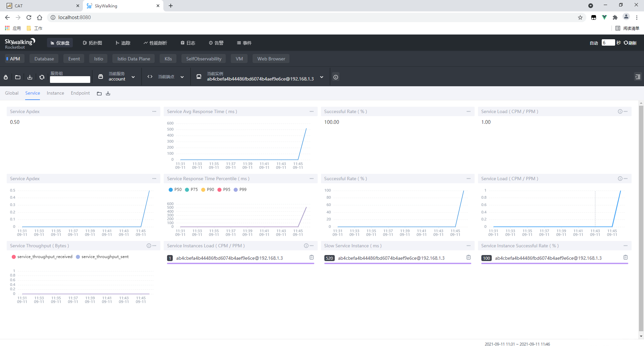Switch to the Global tab

12,93
